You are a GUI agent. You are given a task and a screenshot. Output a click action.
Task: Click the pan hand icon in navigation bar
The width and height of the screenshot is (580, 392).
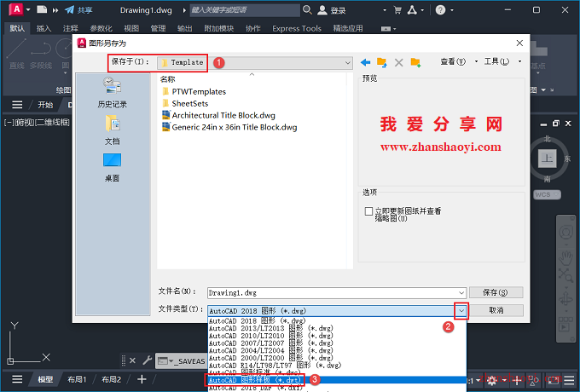565,258
